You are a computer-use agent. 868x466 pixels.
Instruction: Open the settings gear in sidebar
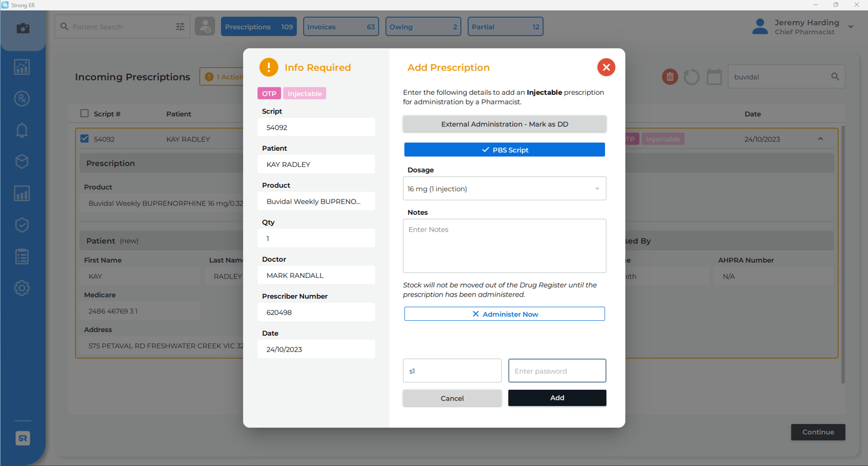(22, 288)
